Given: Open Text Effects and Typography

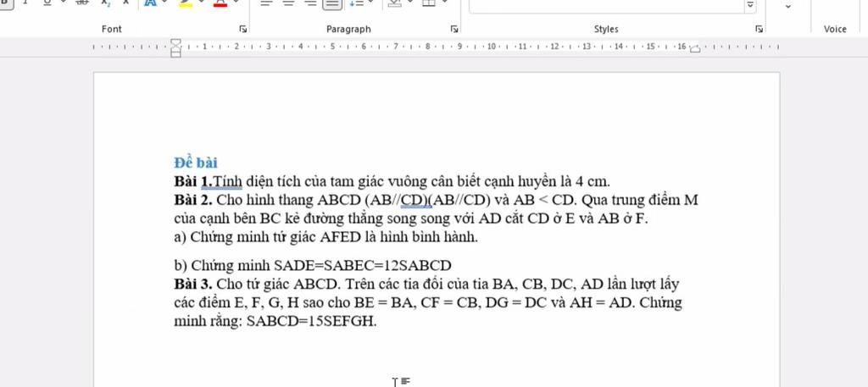Looking at the screenshot, I should pos(150,3).
